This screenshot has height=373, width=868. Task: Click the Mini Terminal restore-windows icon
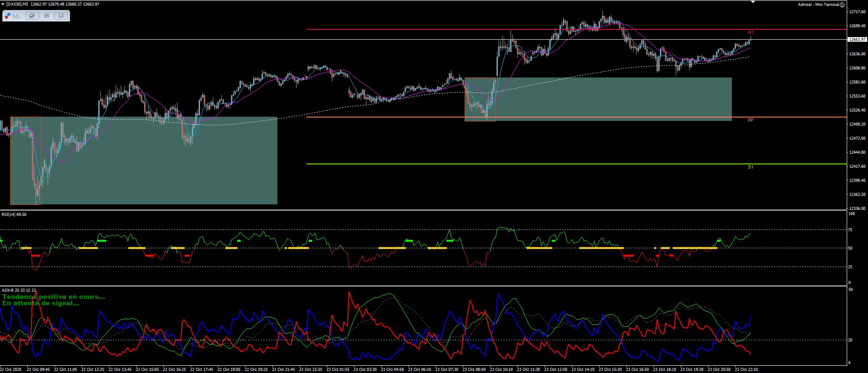coord(32,16)
